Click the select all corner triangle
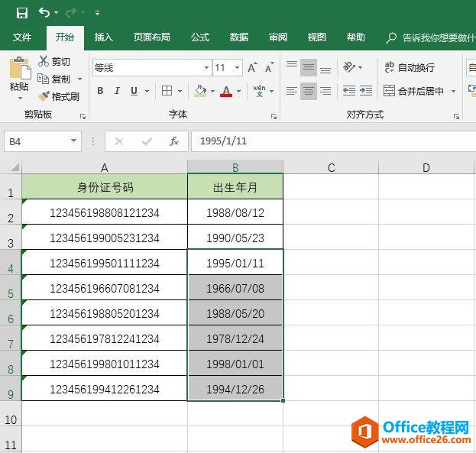The height and width of the screenshot is (453, 476). click(15, 167)
